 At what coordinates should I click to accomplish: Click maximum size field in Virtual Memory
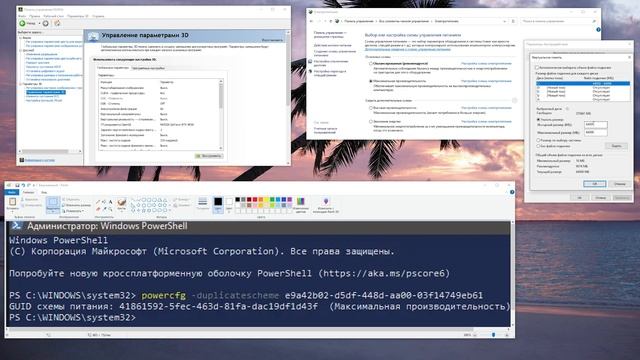coord(596,132)
